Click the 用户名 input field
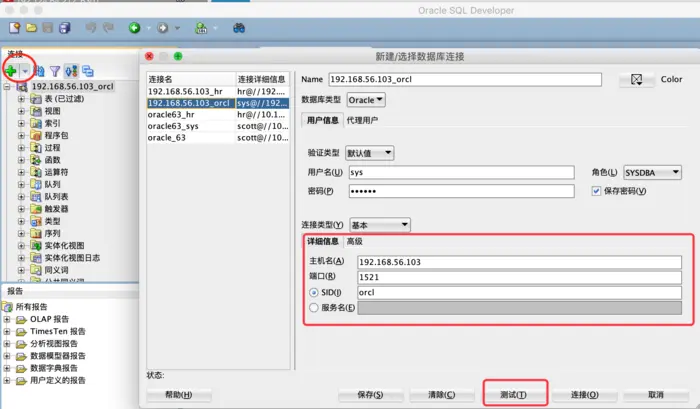 [x=462, y=172]
